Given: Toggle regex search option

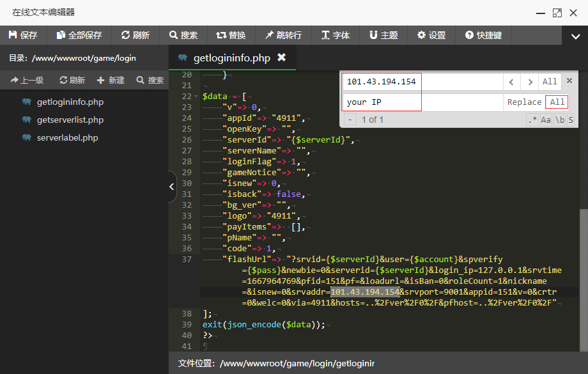Looking at the screenshot, I should 532,120.
